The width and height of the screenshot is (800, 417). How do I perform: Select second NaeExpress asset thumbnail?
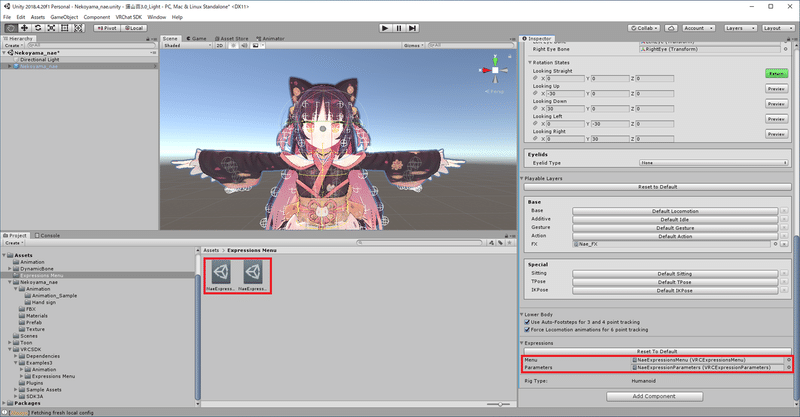tap(253, 275)
